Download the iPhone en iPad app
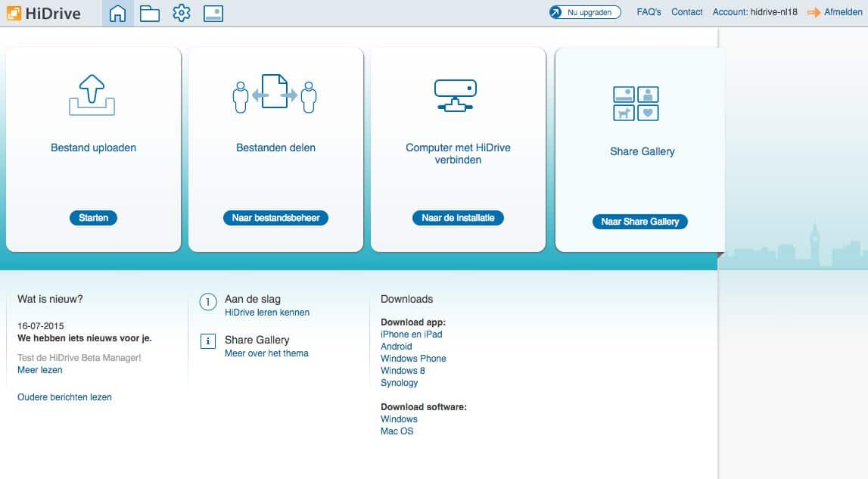868x479 pixels. (x=412, y=334)
